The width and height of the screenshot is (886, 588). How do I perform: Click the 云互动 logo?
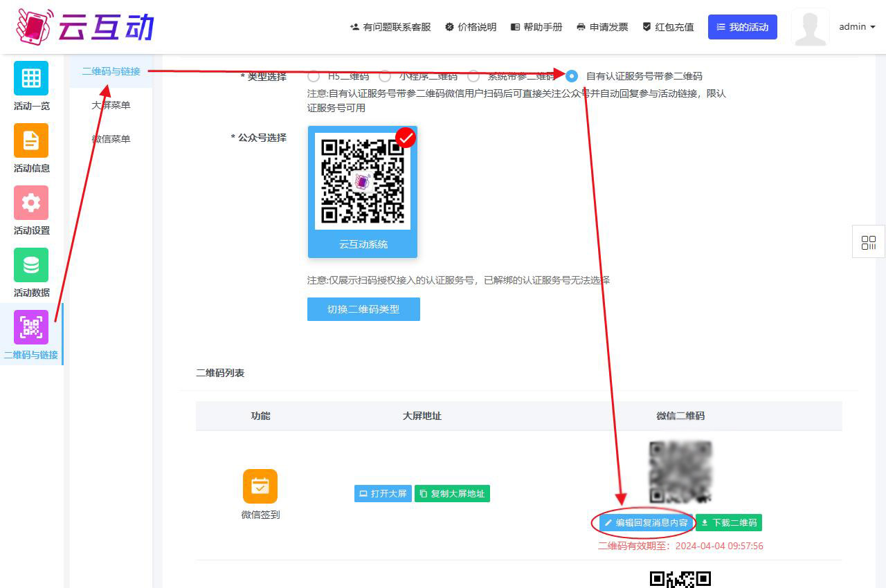tap(84, 26)
